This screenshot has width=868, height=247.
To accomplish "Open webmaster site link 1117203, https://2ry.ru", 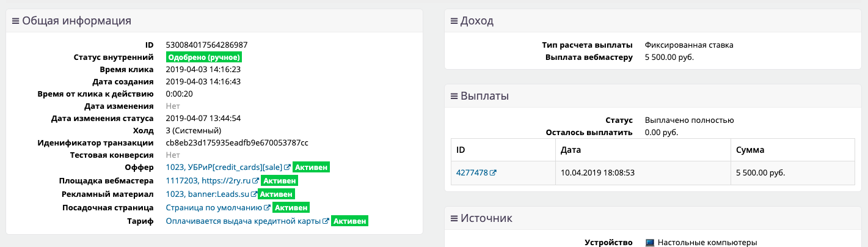I will pos(208,181).
